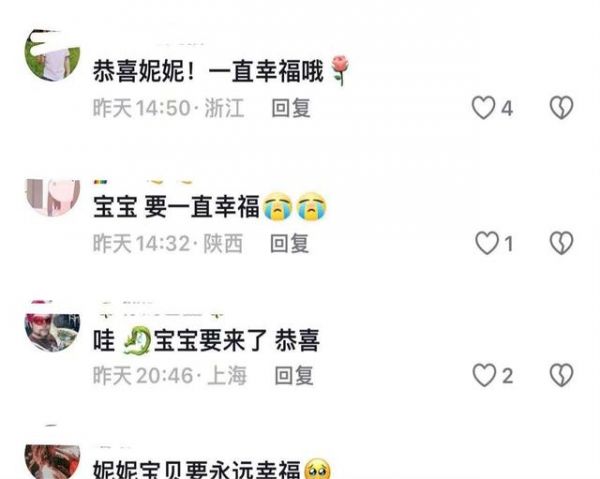Reply to the 昨天 14:32 陕西 comment
This screenshot has width=600, height=479.
(x=289, y=243)
